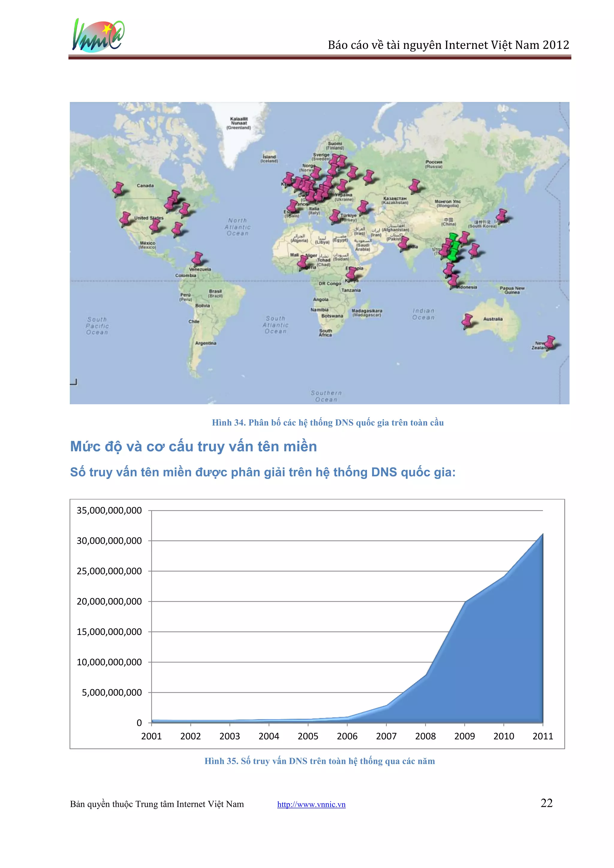This screenshot has width=614, height=868.
Task: Click the '2004' x-axis label
Action: click(269, 736)
